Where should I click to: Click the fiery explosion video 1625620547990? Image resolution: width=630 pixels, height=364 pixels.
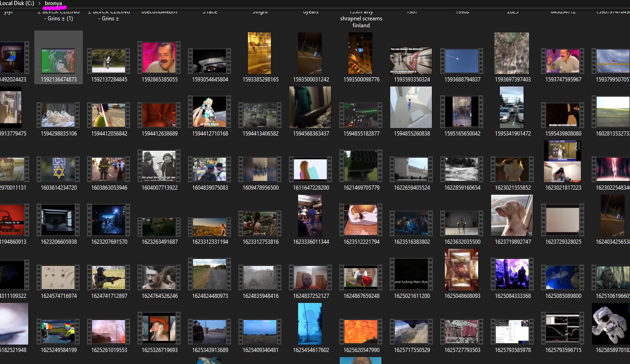[361, 331]
